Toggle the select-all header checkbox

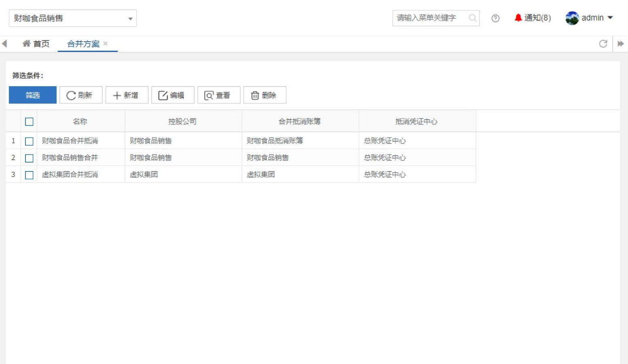(29, 122)
